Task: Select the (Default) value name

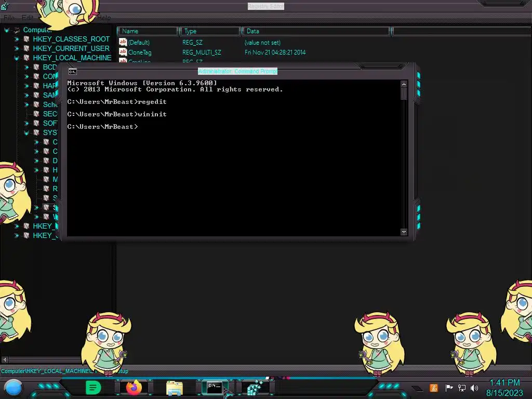Action: click(x=139, y=43)
